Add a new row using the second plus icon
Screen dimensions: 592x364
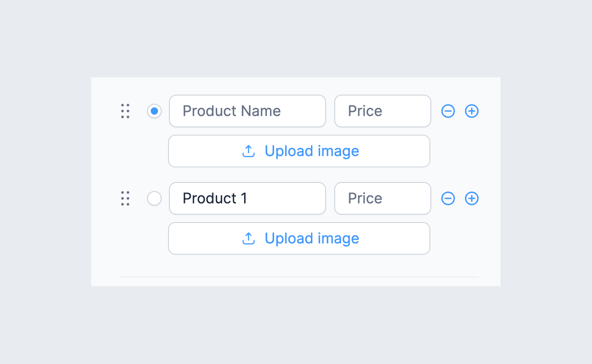[x=472, y=198]
